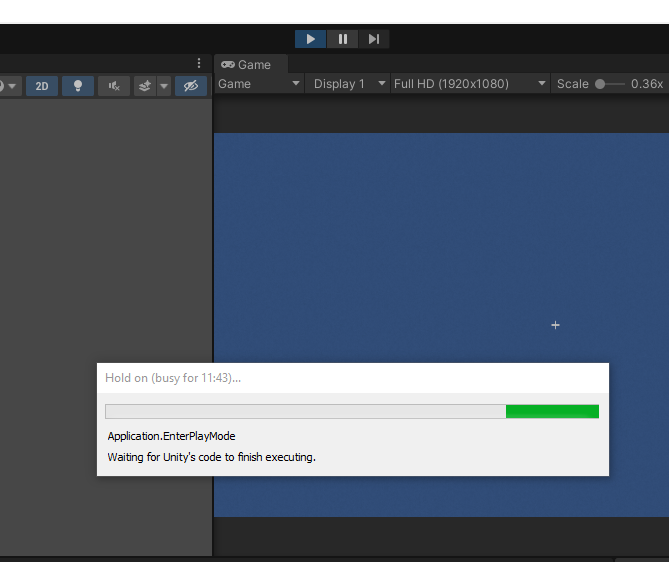This screenshot has height=562, width=669.
Task: Click the Step frame button
Action: [374, 39]
